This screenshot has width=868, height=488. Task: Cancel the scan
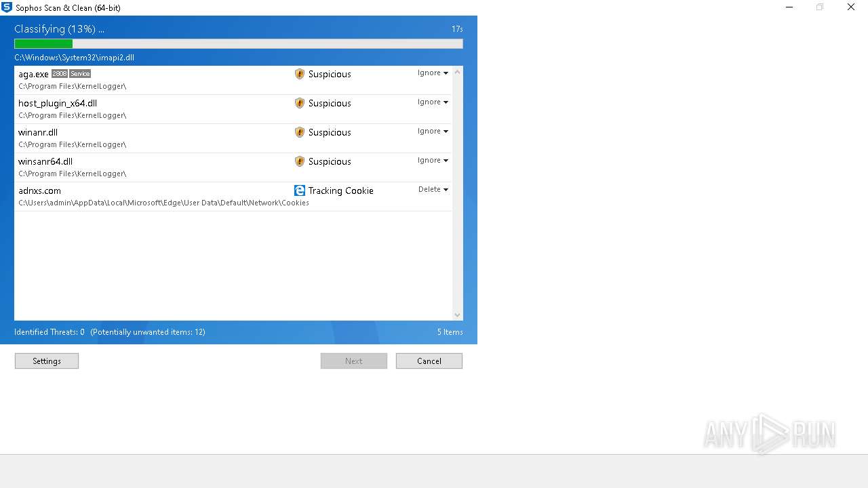click(x=429, y=361)
